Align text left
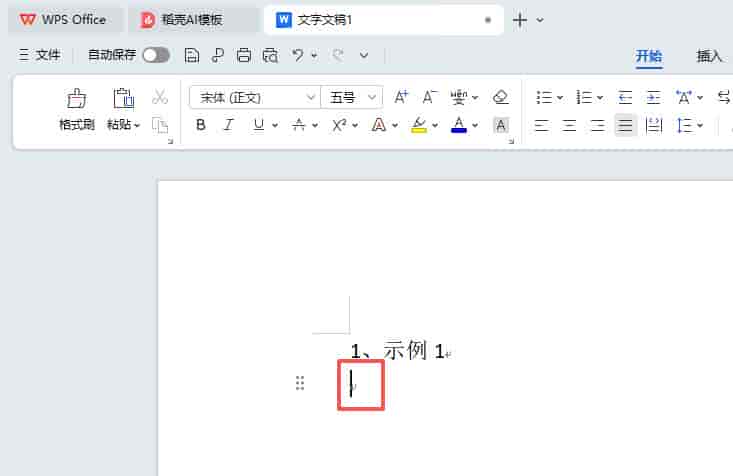 541,125
